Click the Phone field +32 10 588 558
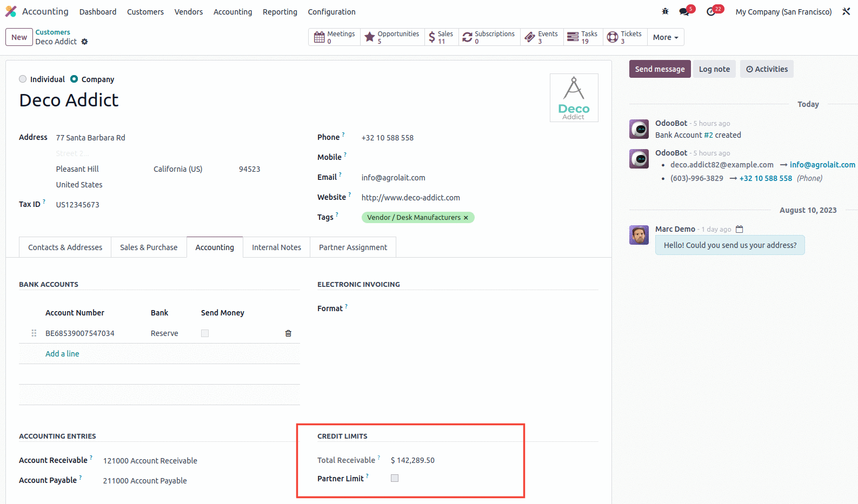 (388, 138)
